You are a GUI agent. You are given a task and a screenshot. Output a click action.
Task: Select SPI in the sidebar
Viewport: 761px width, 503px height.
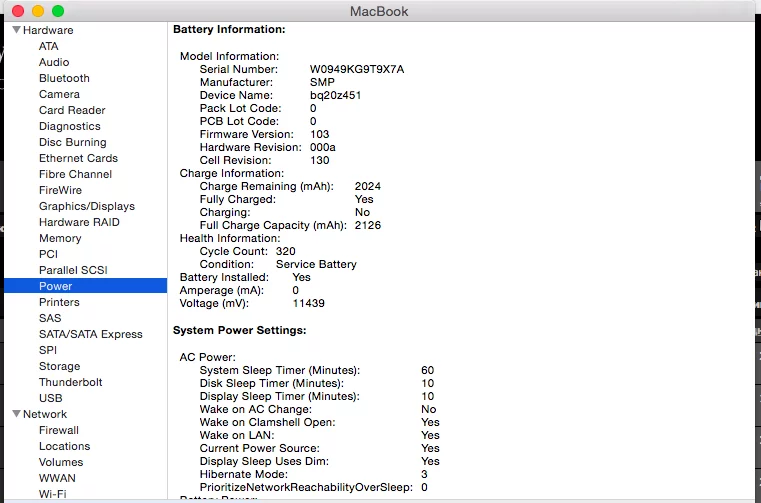click(48, 351)
